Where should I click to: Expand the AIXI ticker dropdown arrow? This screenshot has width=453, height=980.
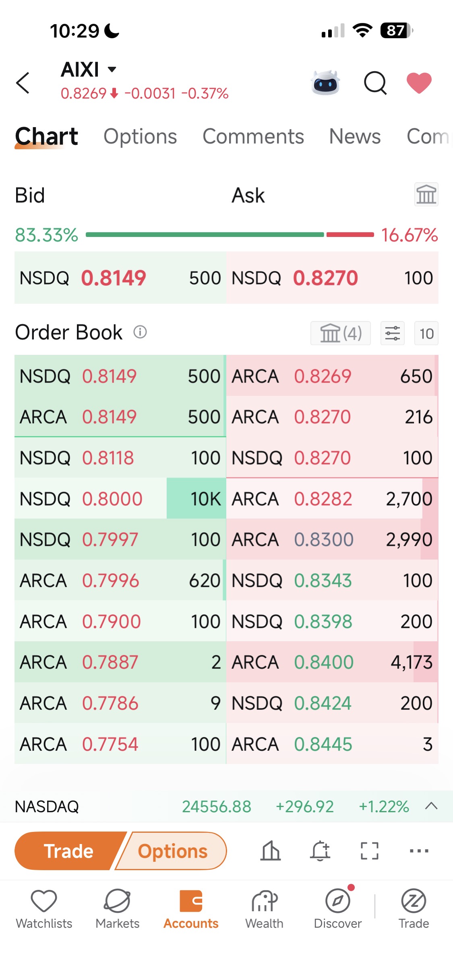(x=112, y=69)
